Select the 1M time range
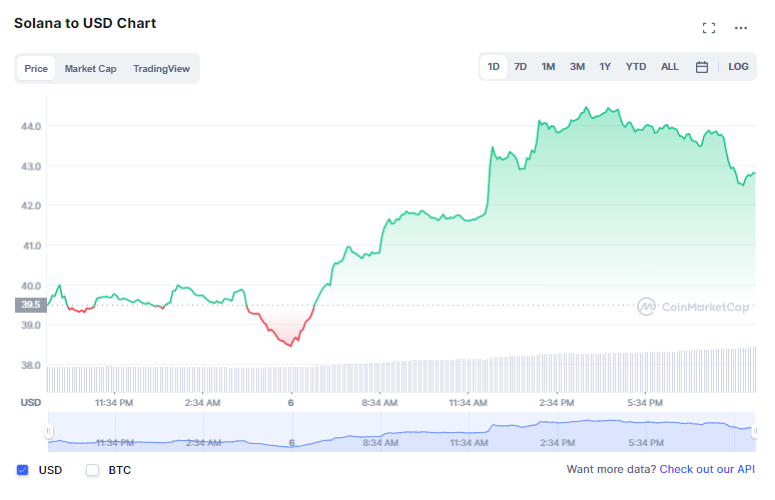The height and width of the screenshot is (500, 775). coord(548,67)
